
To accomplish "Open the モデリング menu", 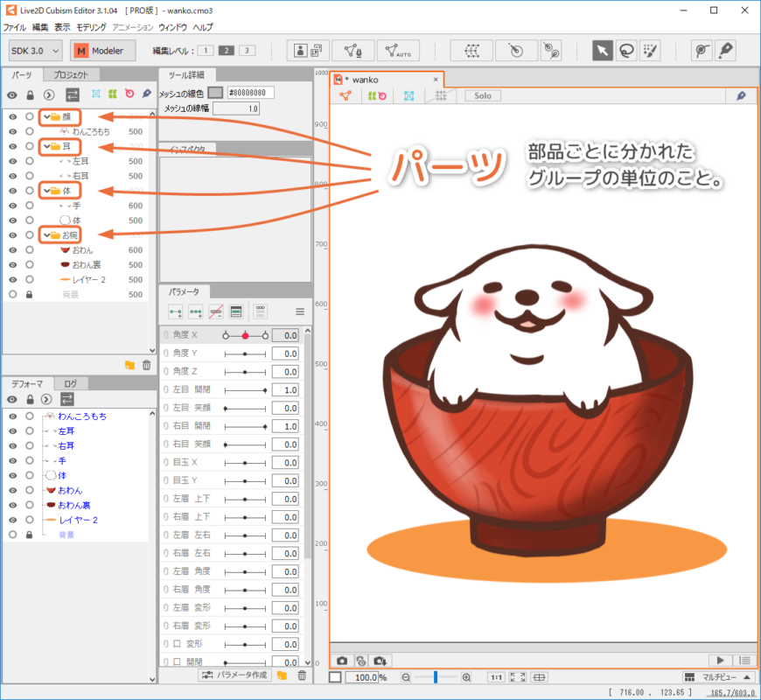I will [91, 27].
